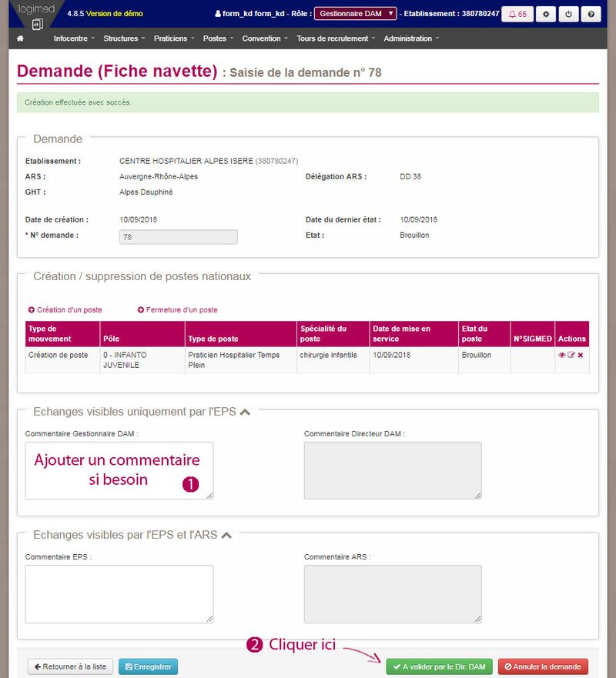Click the Spécialité du poste column header
The image size is (616, 678).
click(x=333, y=334)
